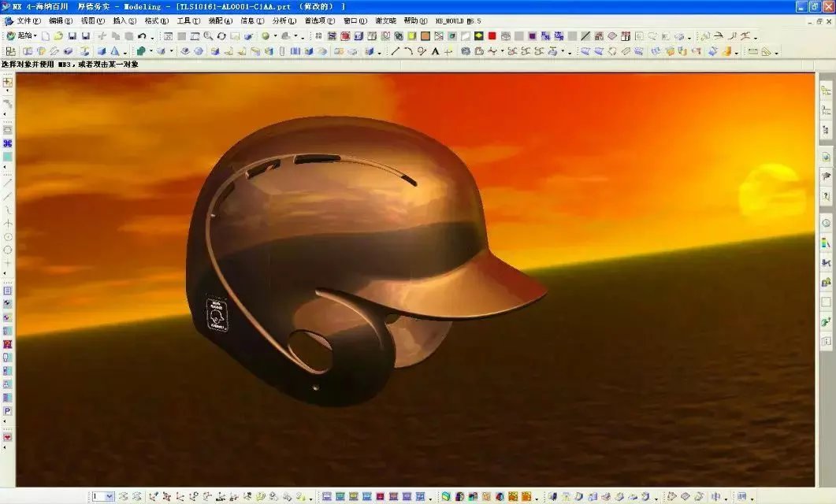Click the Save disk icon
This screenshot has height=504, width=836.
pyautogui.click(x=72, y=36)
